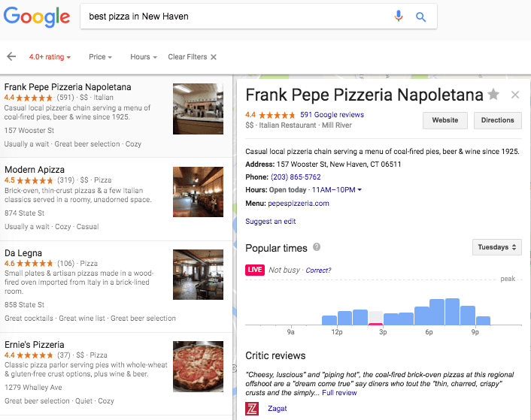Call the phone number (203) 865-5762
531x420 pixels.
(296, 177)
